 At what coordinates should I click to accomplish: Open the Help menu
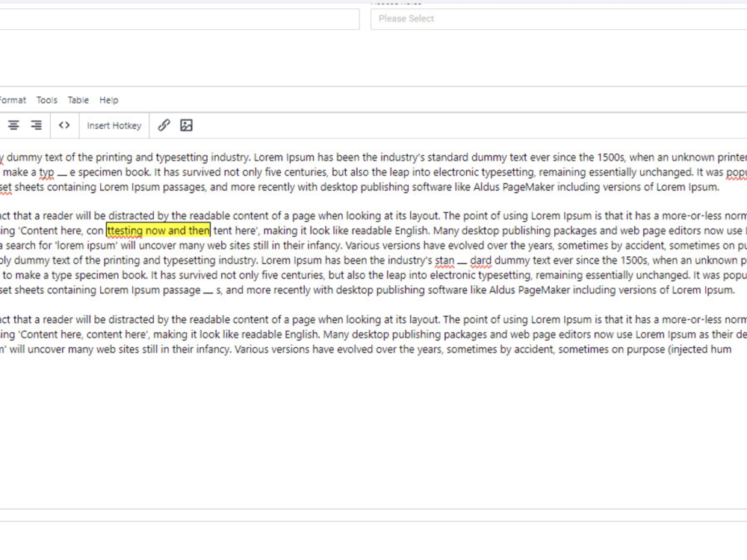(x=108, y=99)
